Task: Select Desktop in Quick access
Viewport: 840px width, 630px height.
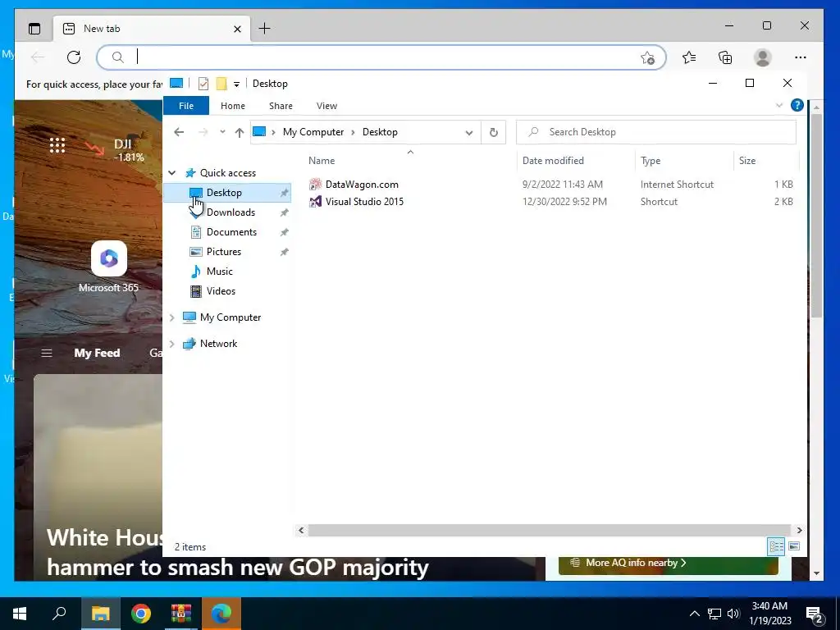Action: 227,192
